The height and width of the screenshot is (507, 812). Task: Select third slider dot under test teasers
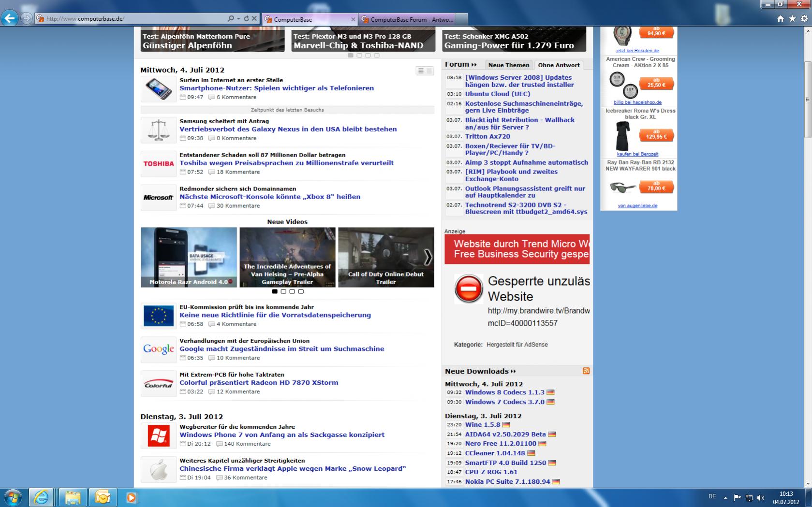pyautogui.click(x=368, y=55)
